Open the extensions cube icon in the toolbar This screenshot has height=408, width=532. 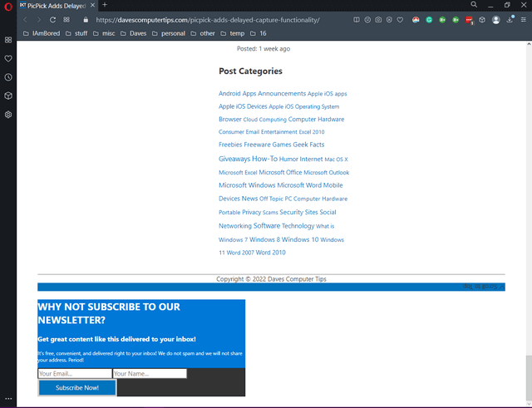(482, 20)
